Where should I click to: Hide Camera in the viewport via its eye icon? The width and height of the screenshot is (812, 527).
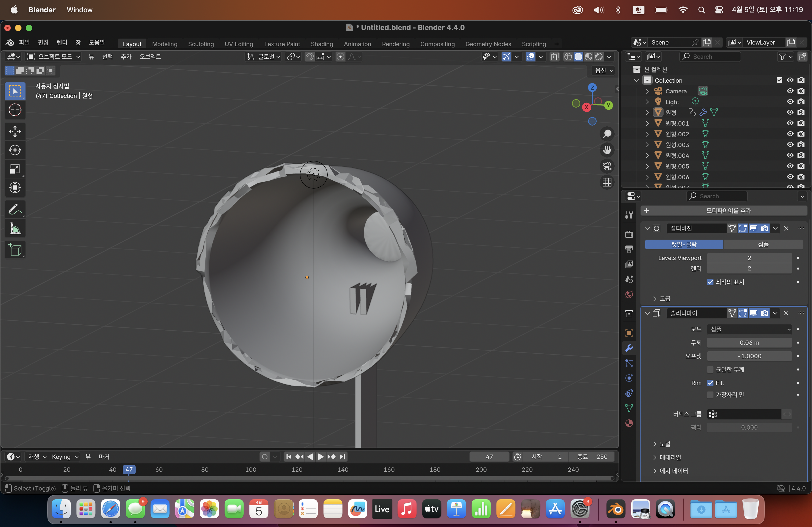(x=790, y=91)
